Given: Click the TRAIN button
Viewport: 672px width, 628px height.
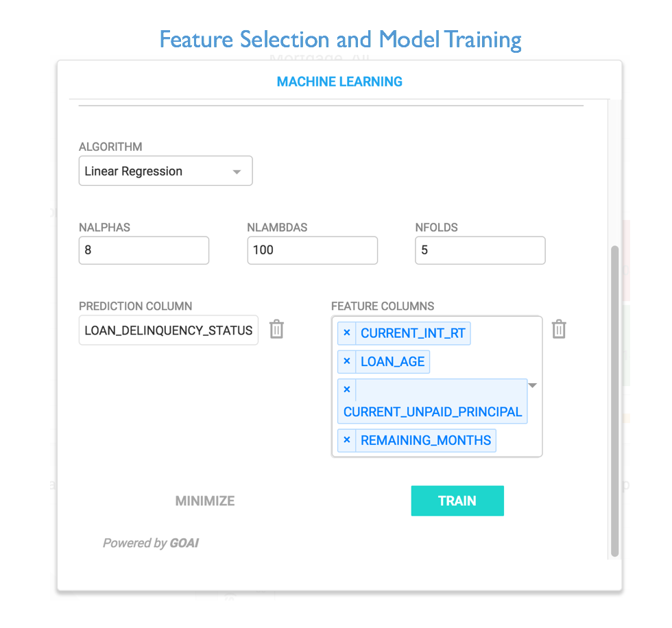Looking at the screenshot, I should tap(457, 500).
